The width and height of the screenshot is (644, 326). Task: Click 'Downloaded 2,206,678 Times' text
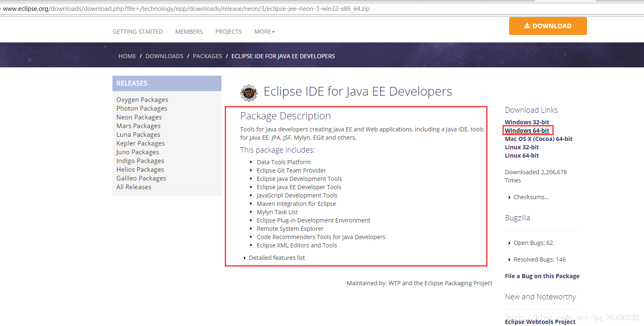coord(536,176)
